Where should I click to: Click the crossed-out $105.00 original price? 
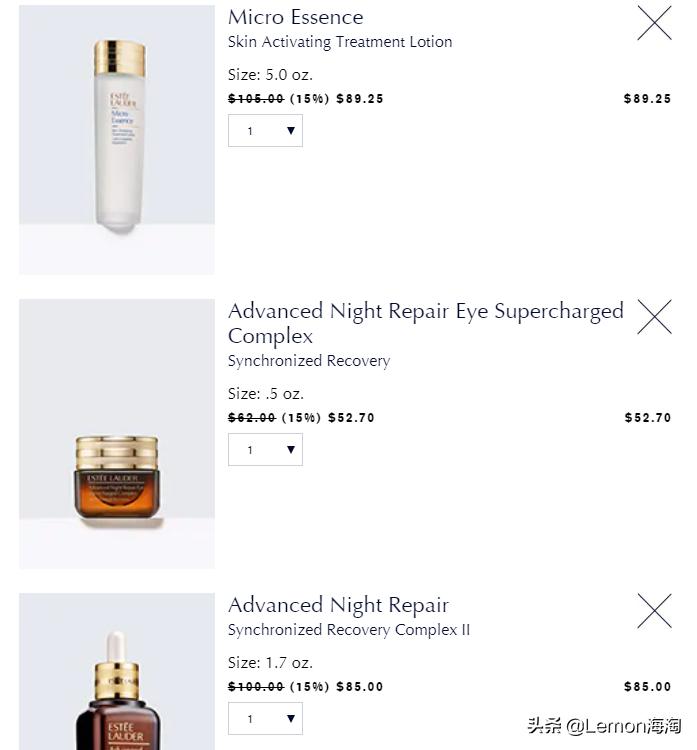256,99
